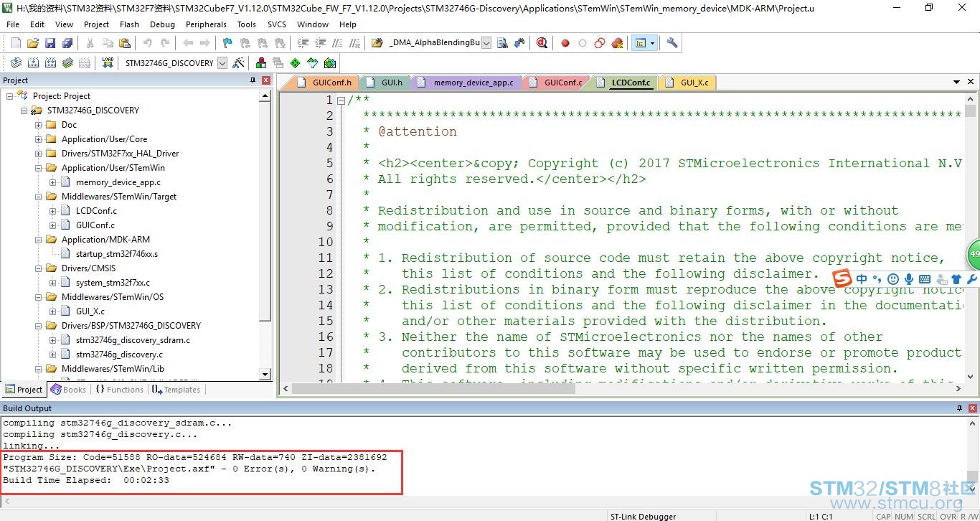980x521 pixels.
Task: Open the Project menu
Action: [96, 24]
